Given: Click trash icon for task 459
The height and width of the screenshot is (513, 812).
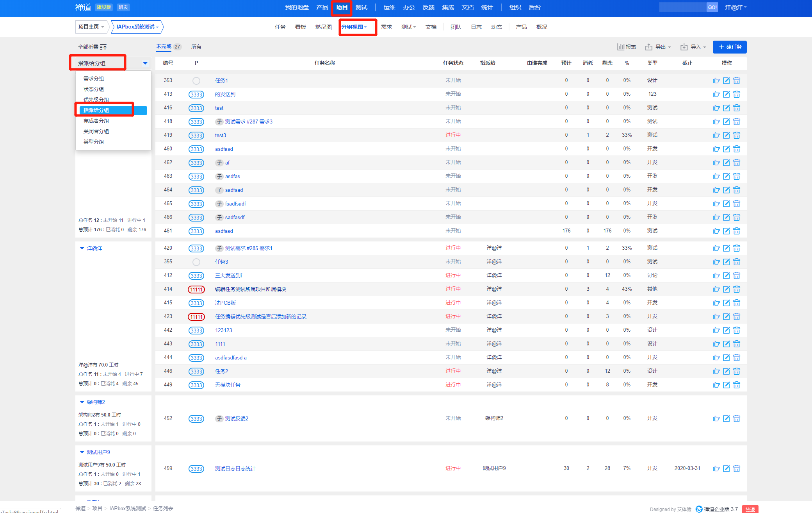Looking at the screenshot, I should [x=737, y=468].
